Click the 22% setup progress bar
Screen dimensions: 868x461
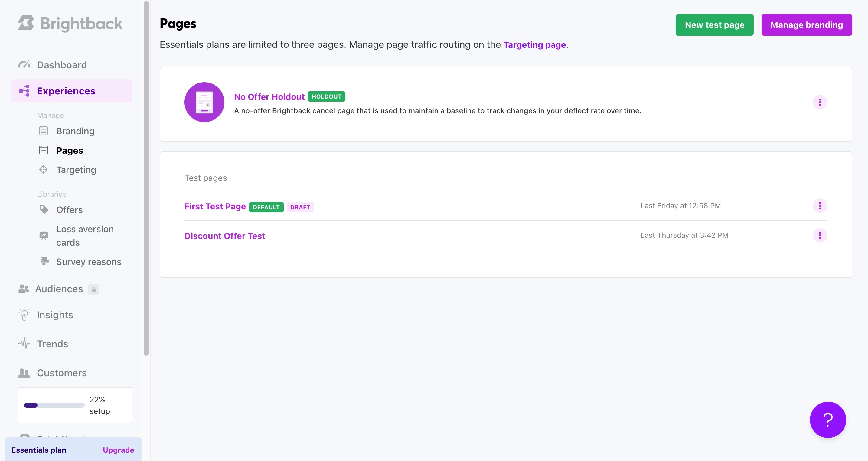(x=54, y=405)
